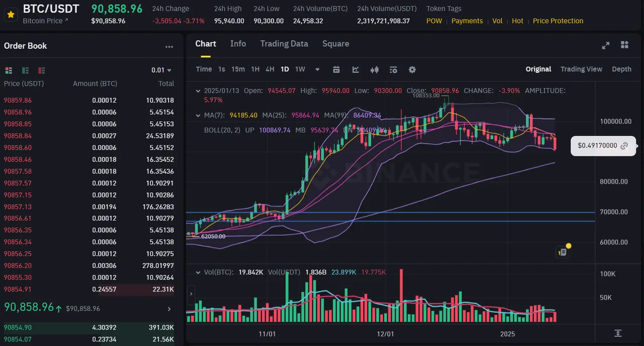Switch to Trading View chart mode
The height and width of the screenshot is (346, 644).
[581, 69]
